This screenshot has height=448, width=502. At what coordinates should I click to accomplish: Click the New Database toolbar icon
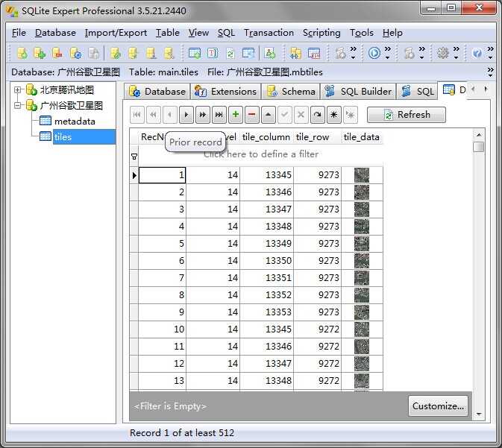tap(22, 53)
